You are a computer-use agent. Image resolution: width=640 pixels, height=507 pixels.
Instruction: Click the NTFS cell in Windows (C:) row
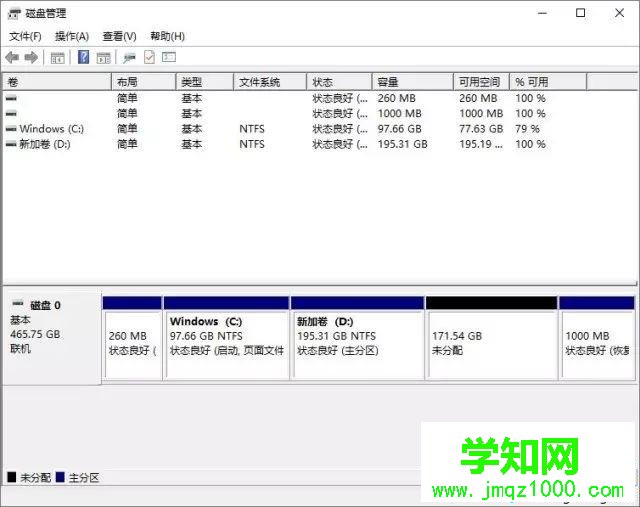(x=252, y=129)
